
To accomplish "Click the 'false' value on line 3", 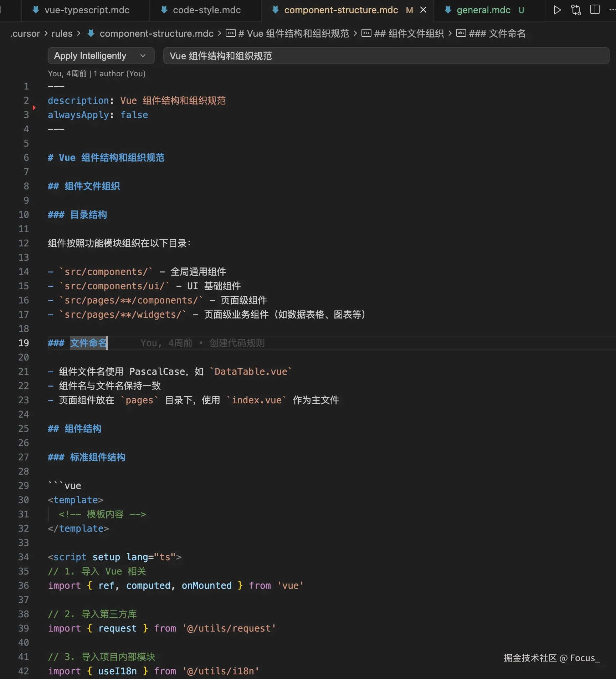I will 134,115.
